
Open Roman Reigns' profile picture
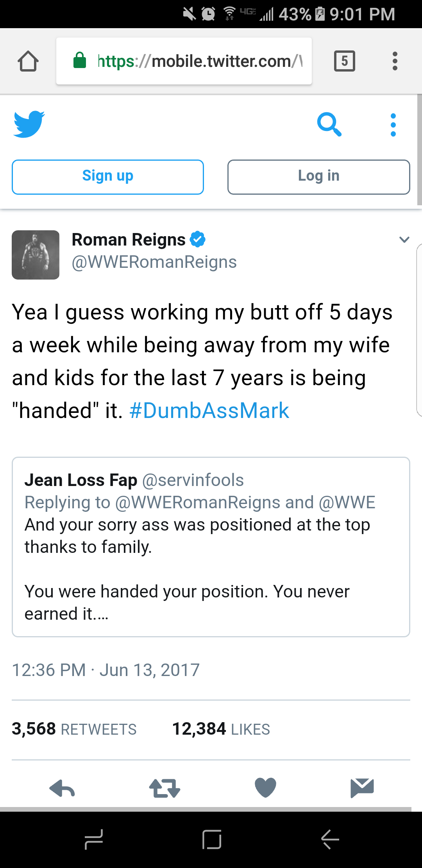[36, 255]
